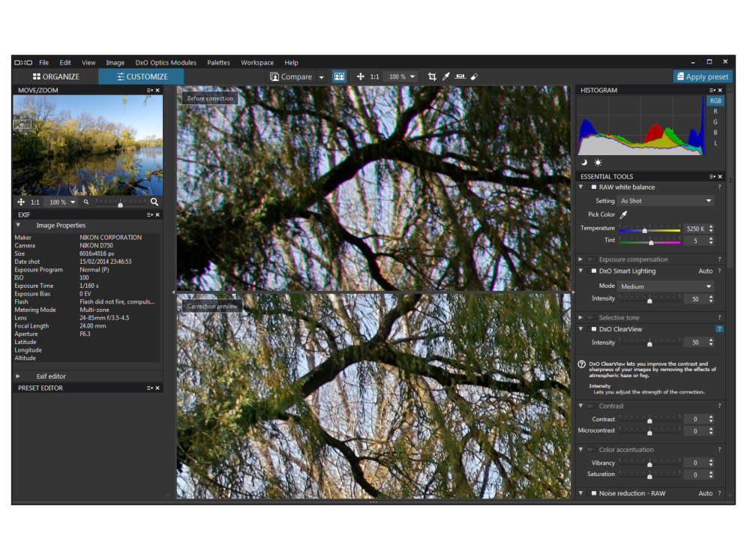
Task: Click the navigator thumbnail preview image
Action: [88, 145]
